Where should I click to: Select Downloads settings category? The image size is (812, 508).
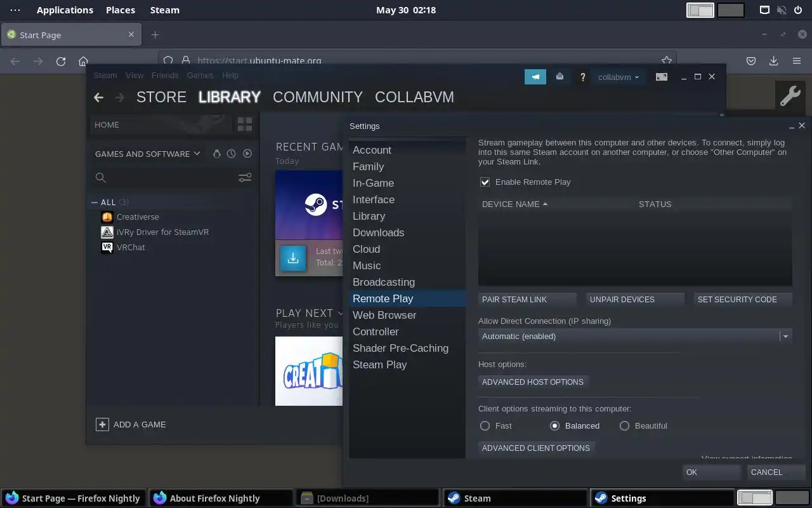407,232
